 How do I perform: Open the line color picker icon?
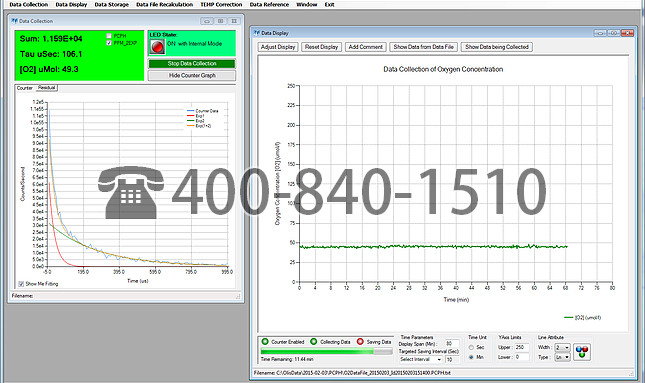click(x=582, y=353)
